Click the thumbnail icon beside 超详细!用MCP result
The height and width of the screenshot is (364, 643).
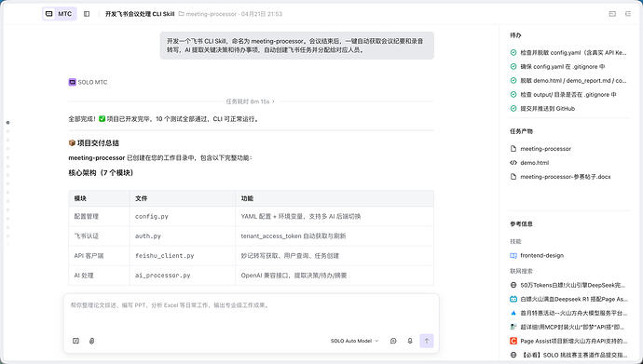pyautogui.click(x=513, y=327)
